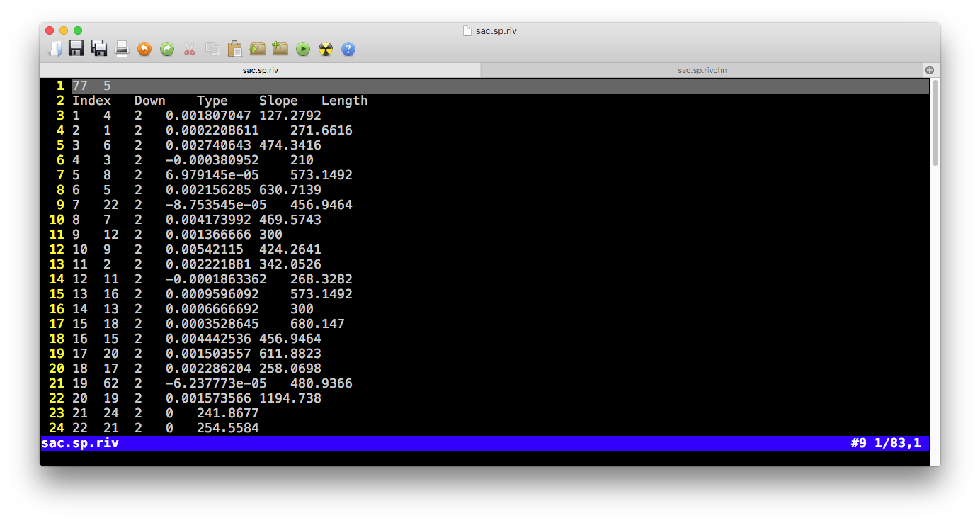Click the length value 630.7139
The width and height of the screenshot is (980, 523).
[x=290, y=190]
